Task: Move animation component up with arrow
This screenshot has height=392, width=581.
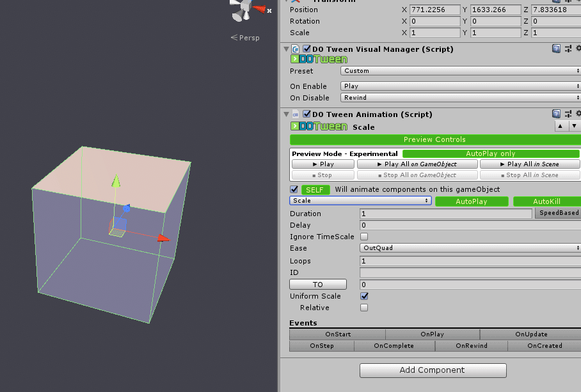Action: coord(561,126)
